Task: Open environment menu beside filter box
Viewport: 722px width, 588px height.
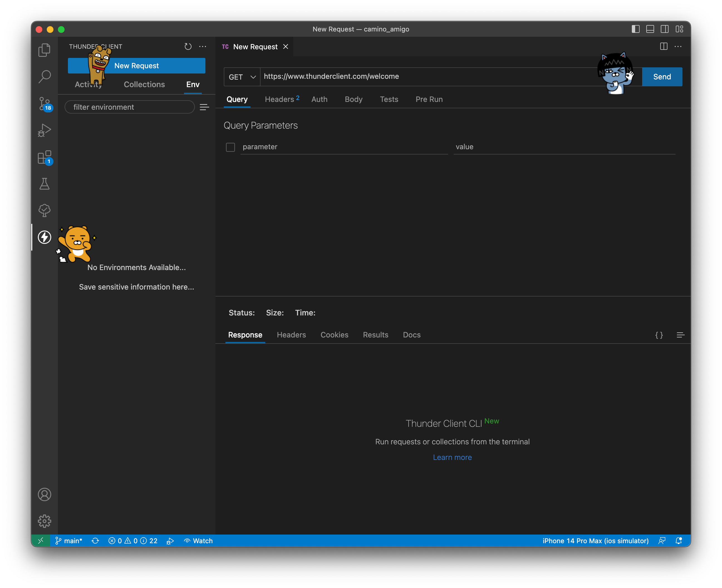Action: pos(204,107)
